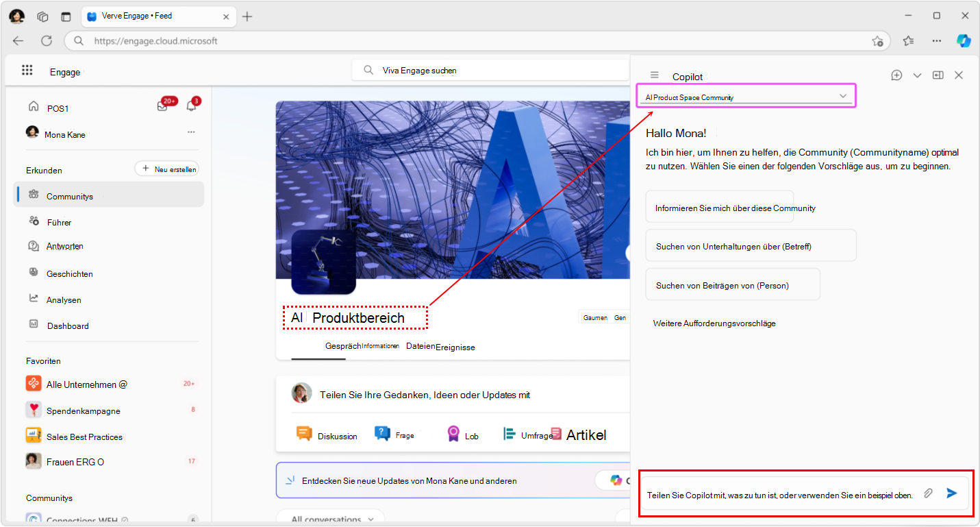Click the browser address bar

coord(477,40)
